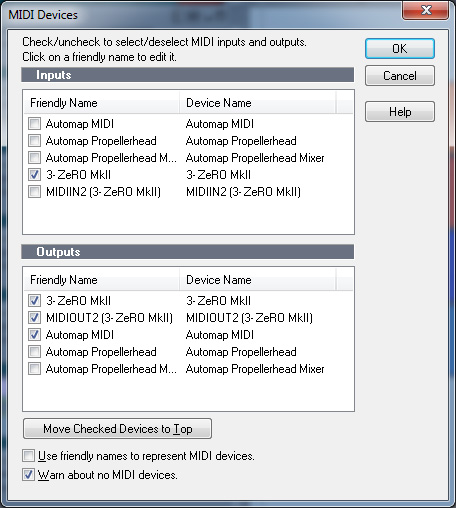456x508 pixels.
Task: Uncheck the 3- ZeRO MkII input checkbox
Action: pyautogui.click(x=34, y=175)
